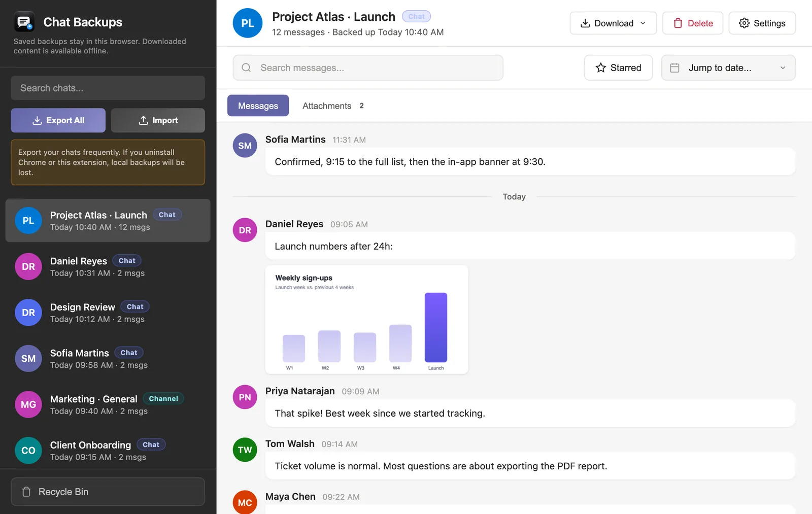Click the 'Launch numbers after 24h:' message
812x514 pixels.
pos(530,246)
